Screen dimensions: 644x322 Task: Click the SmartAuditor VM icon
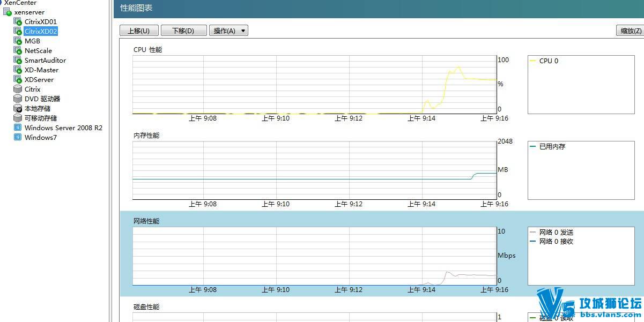tap(18, 61)
